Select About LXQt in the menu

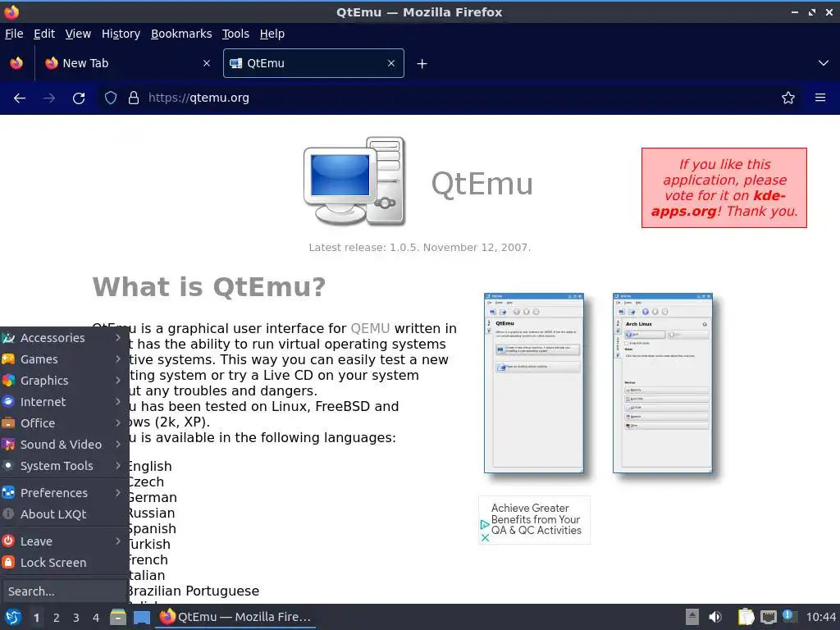click(64, 514)
